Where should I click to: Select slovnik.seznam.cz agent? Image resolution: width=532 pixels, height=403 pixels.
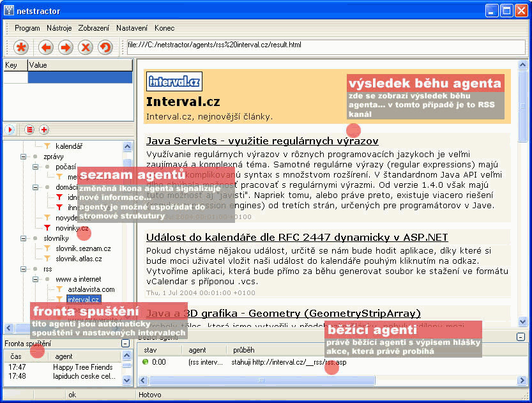tap(83, 248)
